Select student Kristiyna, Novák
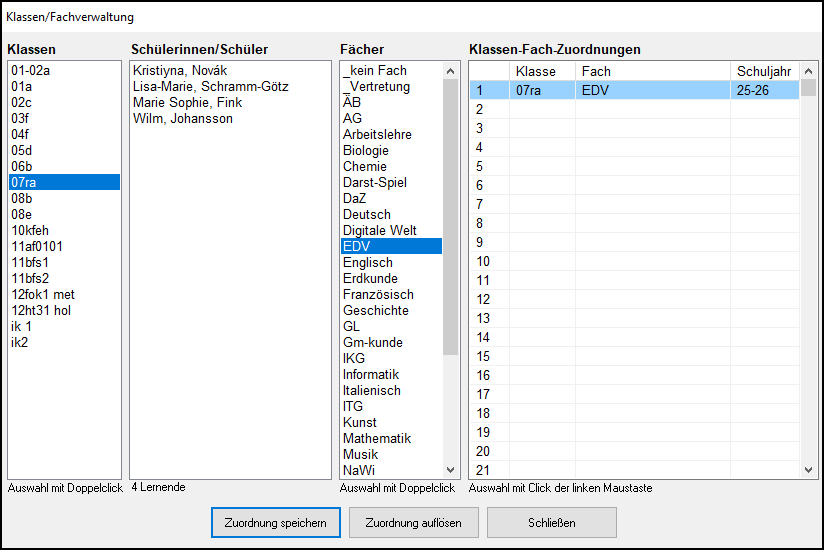The height and width of the screenshot is (550, 824). pos(180,70)
